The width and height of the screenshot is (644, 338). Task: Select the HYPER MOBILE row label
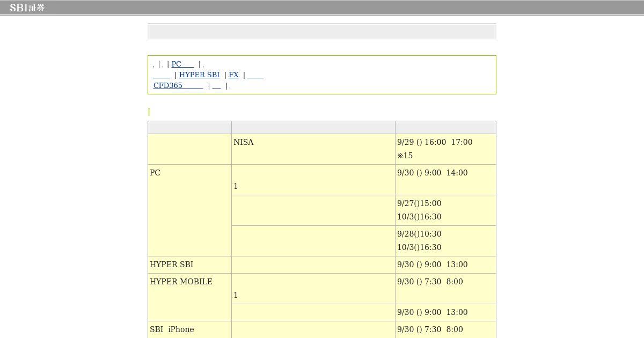[181, 282]
